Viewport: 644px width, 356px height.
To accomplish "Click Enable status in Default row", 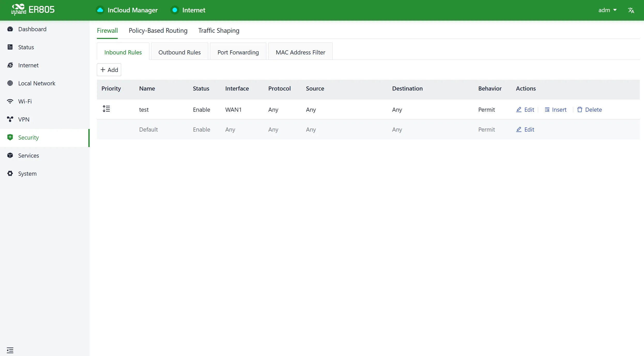I will click(201, 130).
